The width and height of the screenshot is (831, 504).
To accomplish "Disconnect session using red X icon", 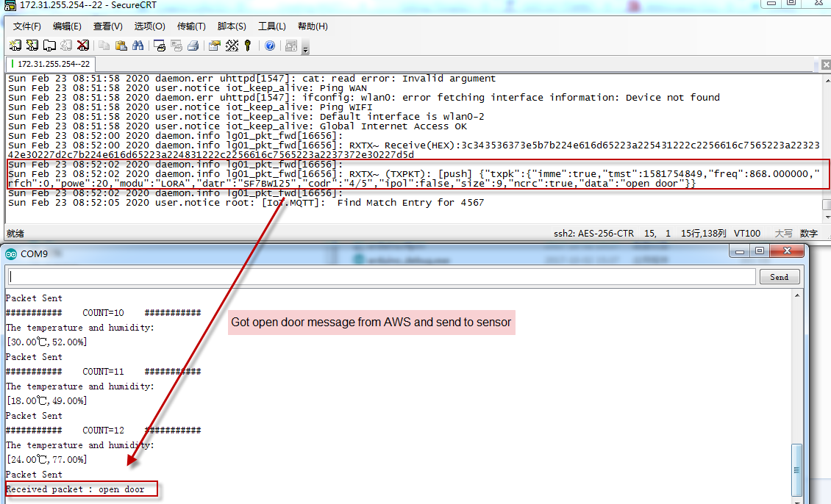I will (83, 46).
